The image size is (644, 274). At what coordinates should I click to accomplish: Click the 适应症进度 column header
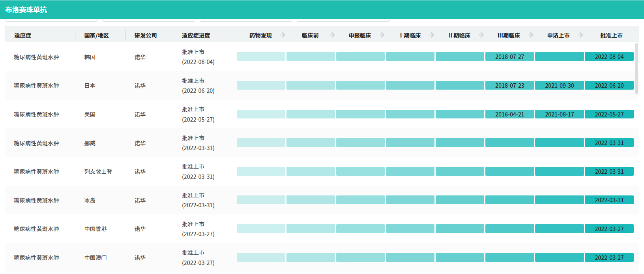[x=196, y=36]
